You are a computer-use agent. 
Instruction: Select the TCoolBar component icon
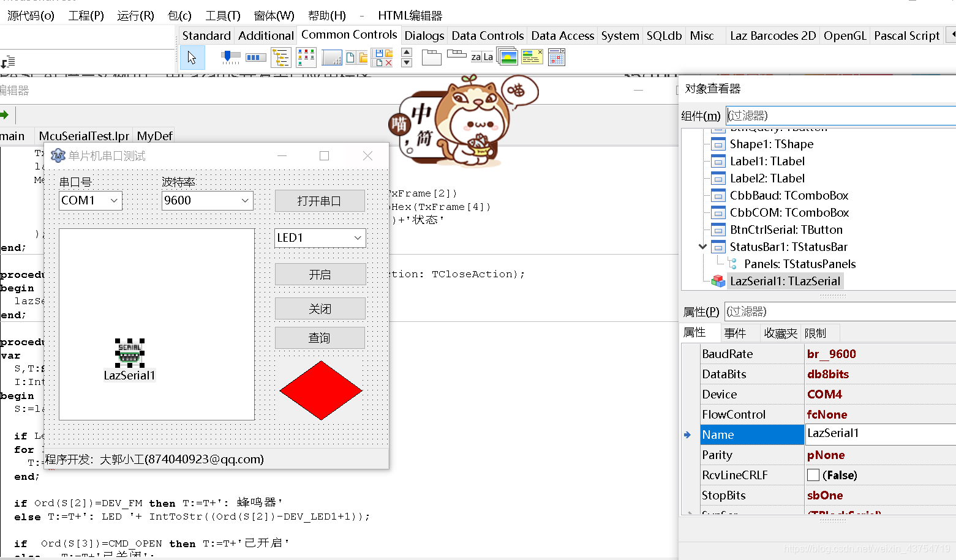[382, 58]
